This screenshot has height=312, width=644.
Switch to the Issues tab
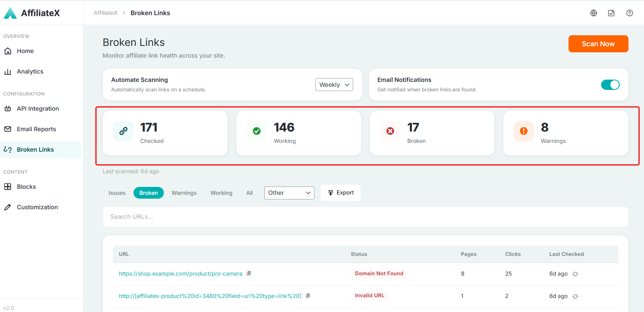click(x=117, y=193)
